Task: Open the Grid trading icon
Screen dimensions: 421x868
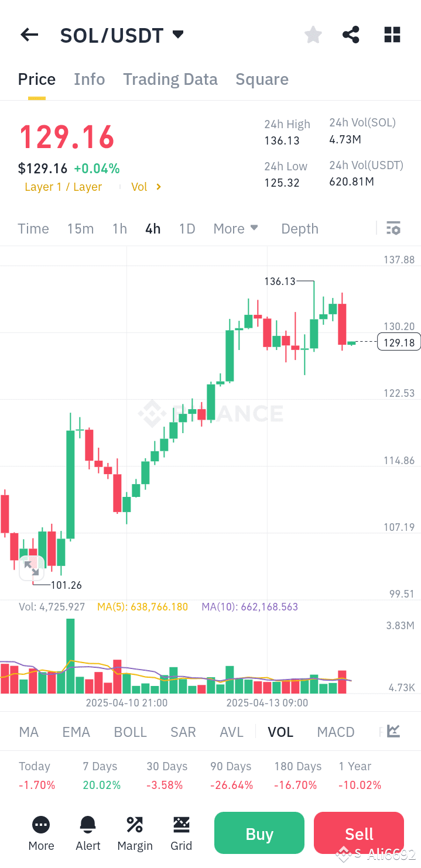Action: click(182, 833)
